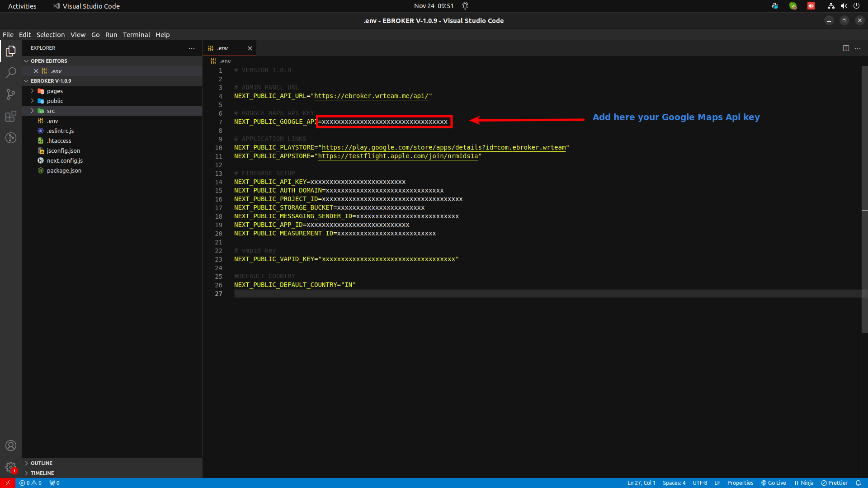Go to line via Ln 27, Col 1
868x488 pixels.
tap(641, 483)
